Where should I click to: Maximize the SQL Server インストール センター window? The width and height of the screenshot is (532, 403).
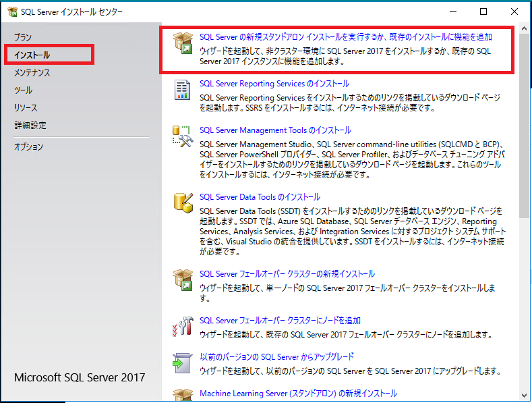coord(483,11)
